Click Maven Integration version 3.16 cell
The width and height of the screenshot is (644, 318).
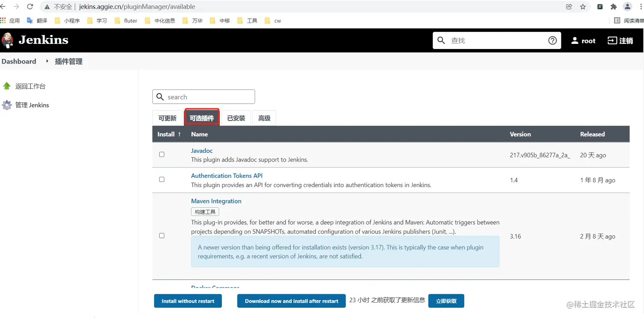click(515, 236)
